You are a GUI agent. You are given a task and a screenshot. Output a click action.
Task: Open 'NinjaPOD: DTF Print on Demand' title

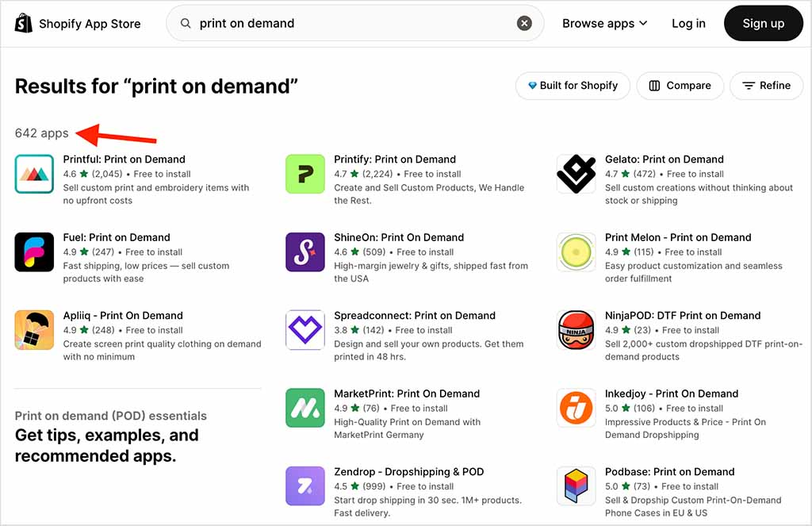pyautogui.click(x=683, y=316)
